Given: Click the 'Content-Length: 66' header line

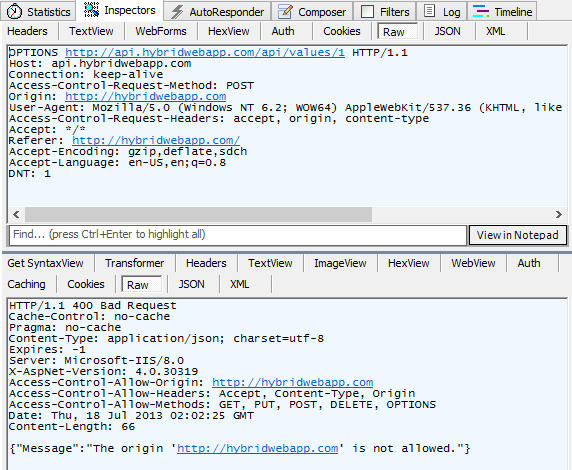Looking at the screenshot, I should tap(72, 427).
